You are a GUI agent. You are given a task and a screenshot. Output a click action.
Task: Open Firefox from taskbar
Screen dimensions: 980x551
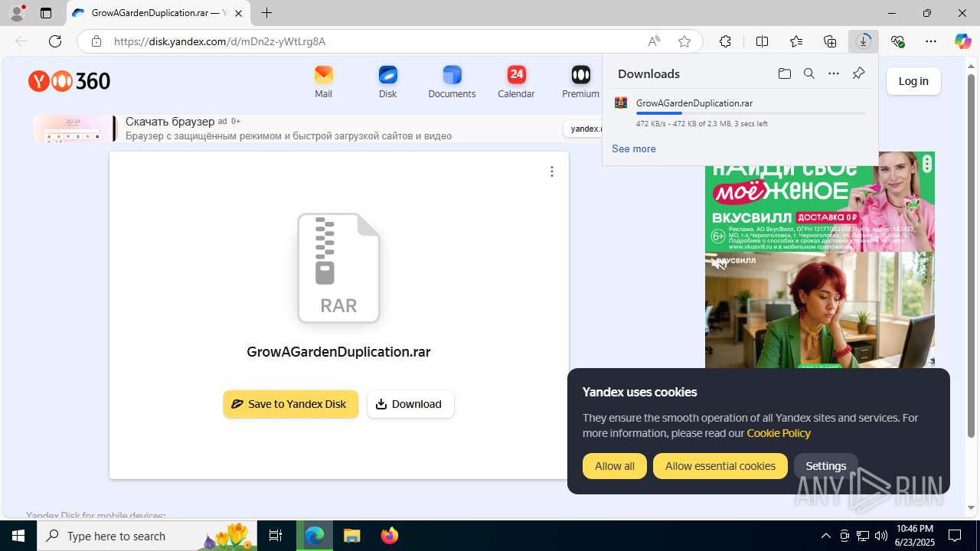389,536
